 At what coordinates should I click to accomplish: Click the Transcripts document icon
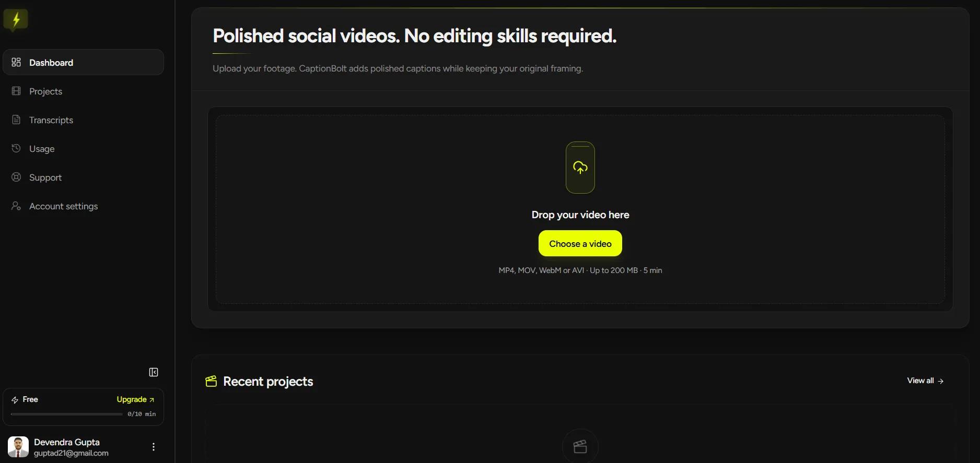(16, 120)
